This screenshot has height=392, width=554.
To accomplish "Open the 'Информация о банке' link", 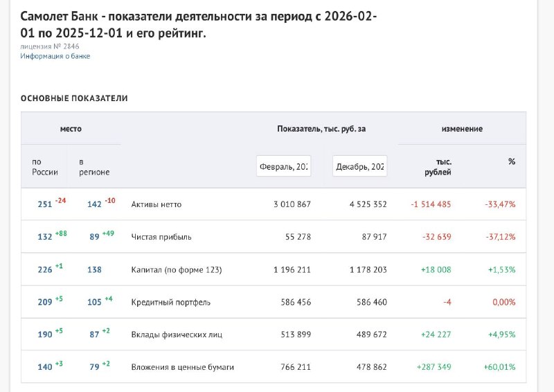I will (55, 56).
